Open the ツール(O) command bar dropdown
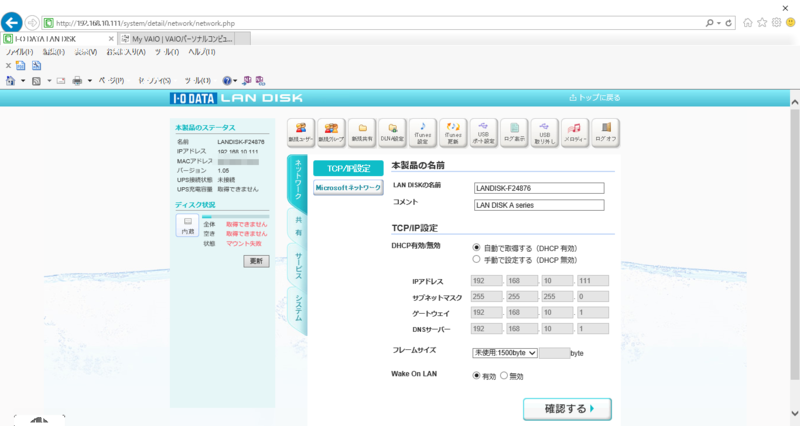Viewport: 800px width, 426px height. (x=197, y=81)
